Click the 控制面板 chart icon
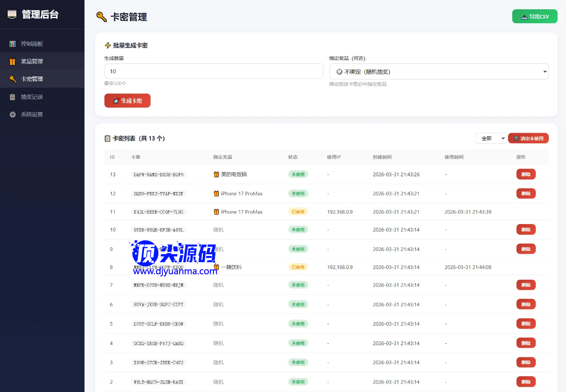Screen dimensions: 566x392 13,44
